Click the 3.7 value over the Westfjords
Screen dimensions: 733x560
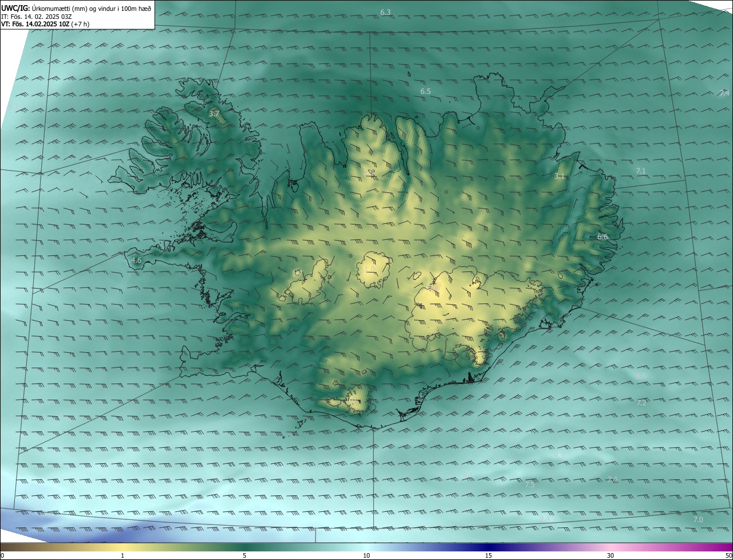tap(214, 114)
